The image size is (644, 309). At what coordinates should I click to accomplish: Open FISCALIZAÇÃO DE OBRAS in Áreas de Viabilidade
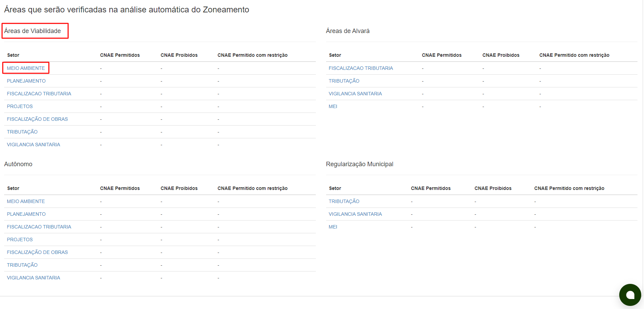37,119
